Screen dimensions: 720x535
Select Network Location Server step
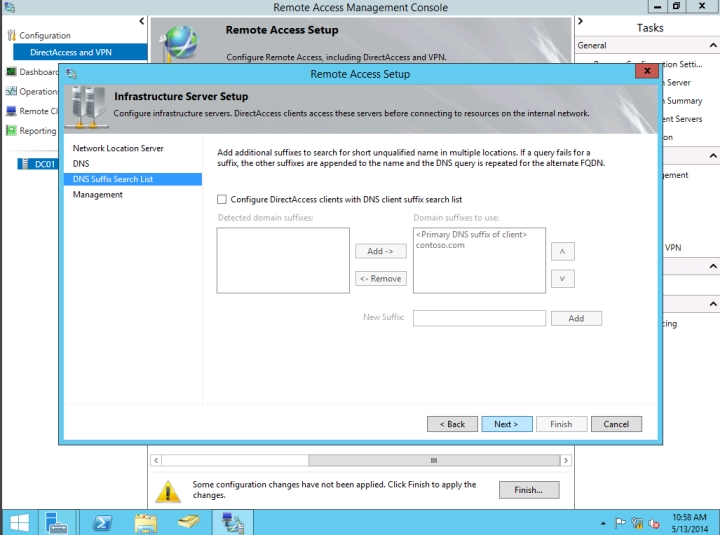pyautogui.click(x=118, y=148)
